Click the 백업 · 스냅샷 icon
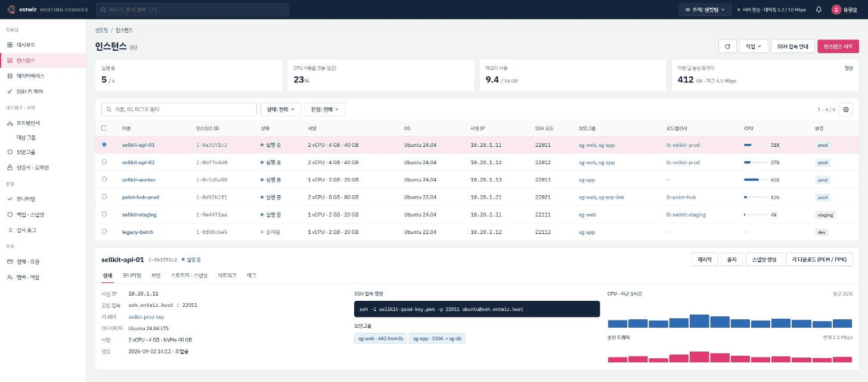868x382 pixels. pos(10,214)
